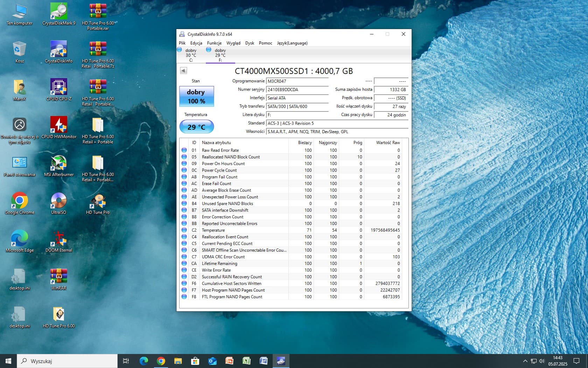Click the Windows Start button

pyautogui.click(x=8, y=361)
